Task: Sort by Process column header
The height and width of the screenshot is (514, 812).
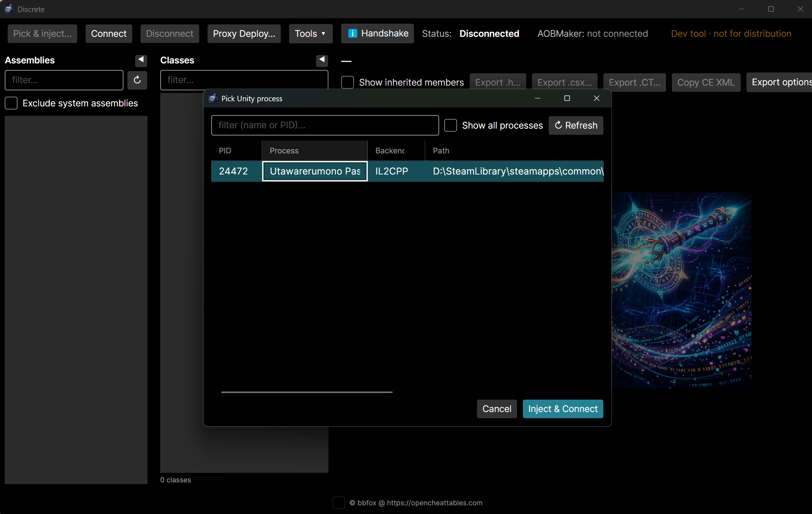Action: tap(315, 151)
